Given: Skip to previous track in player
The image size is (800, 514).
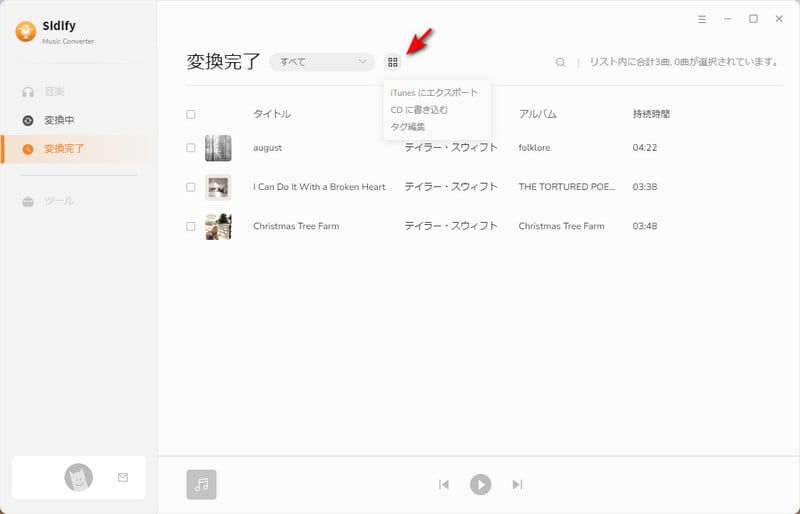Looking at the screenshot, I should [444, 484].
